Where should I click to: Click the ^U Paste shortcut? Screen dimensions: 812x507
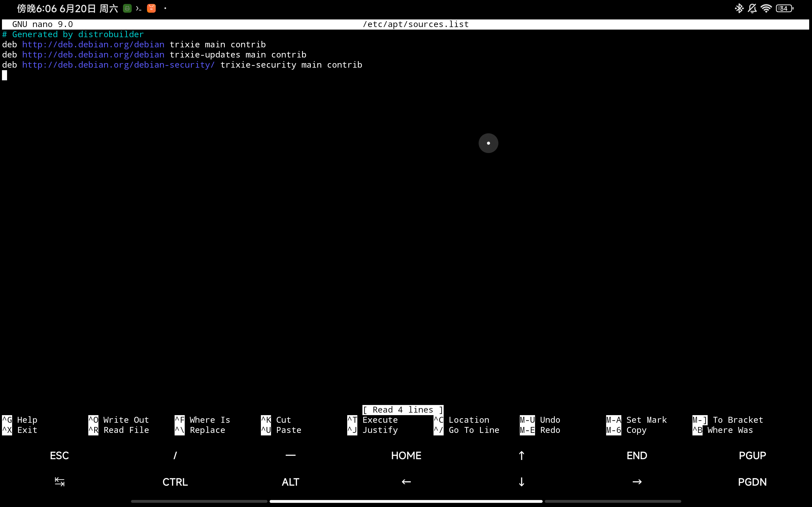(281, 430)
